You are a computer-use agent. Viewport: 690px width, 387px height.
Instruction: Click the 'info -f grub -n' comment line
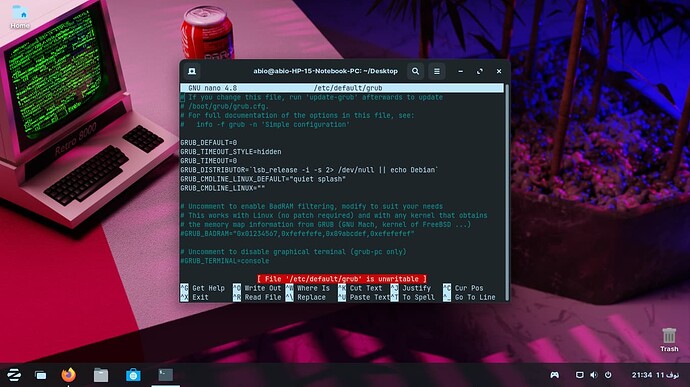coord(265,125)
